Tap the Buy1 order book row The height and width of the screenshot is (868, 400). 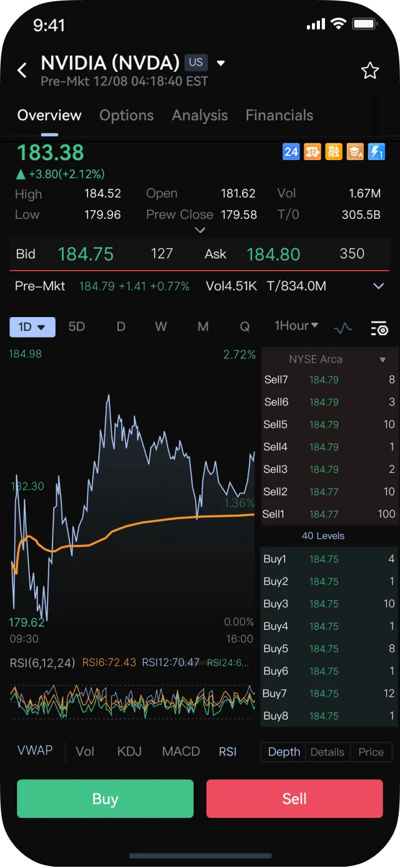[329, 559]
